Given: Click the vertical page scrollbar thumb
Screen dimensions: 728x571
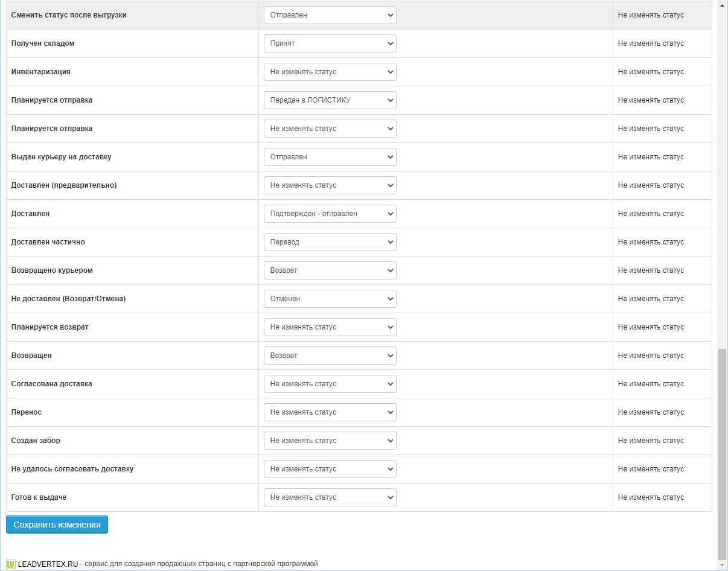Looking at the screenshot, I should coord(722,454).
